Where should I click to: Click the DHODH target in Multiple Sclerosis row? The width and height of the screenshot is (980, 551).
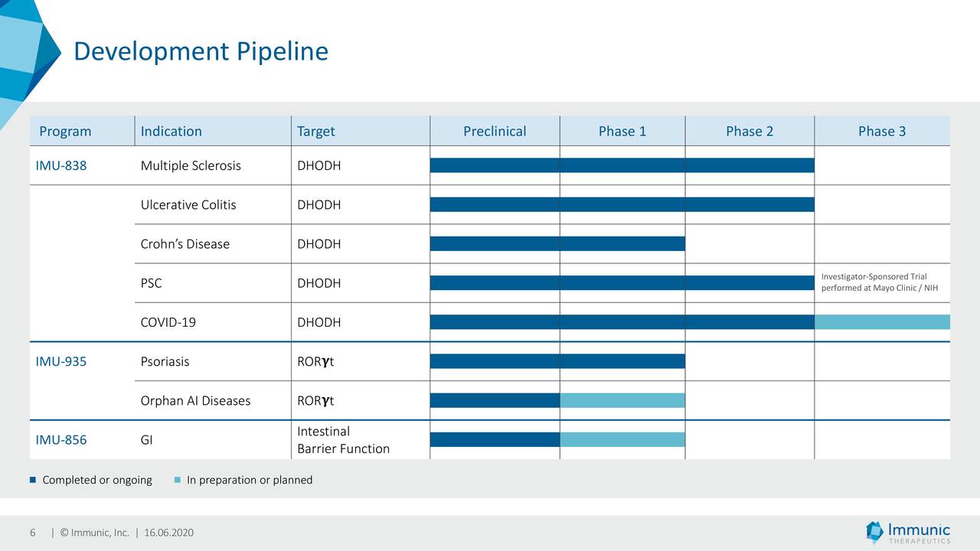pos(318,165)
